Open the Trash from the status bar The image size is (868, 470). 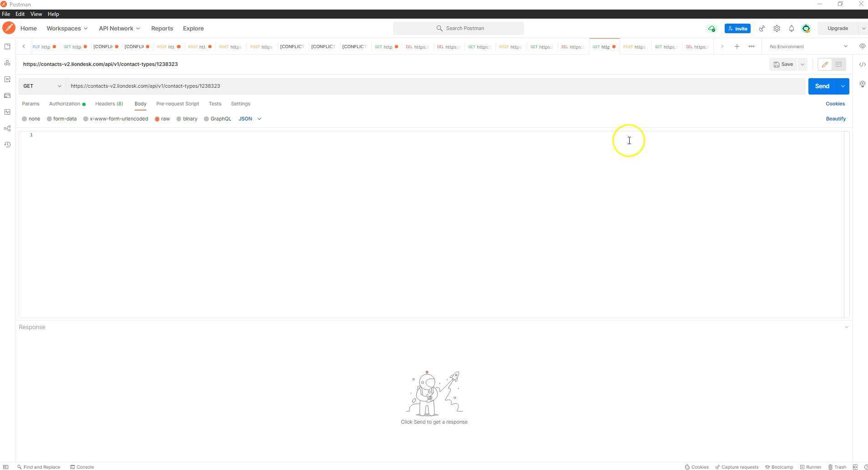[838, 467]
